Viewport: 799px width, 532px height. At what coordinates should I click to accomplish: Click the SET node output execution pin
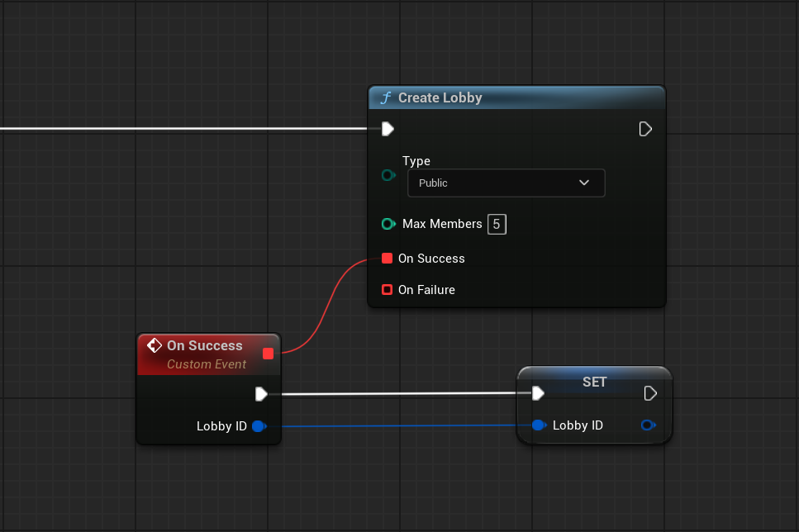650,393
